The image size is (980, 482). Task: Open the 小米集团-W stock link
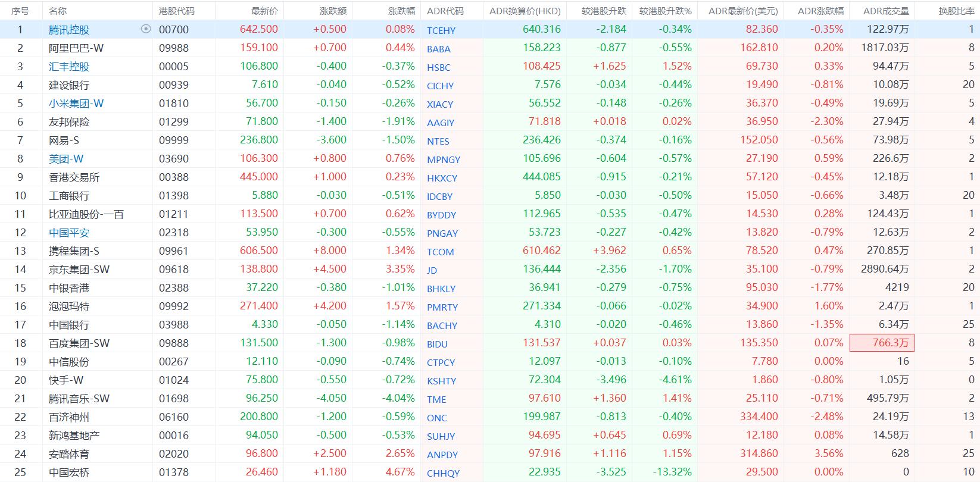[76, 104]
